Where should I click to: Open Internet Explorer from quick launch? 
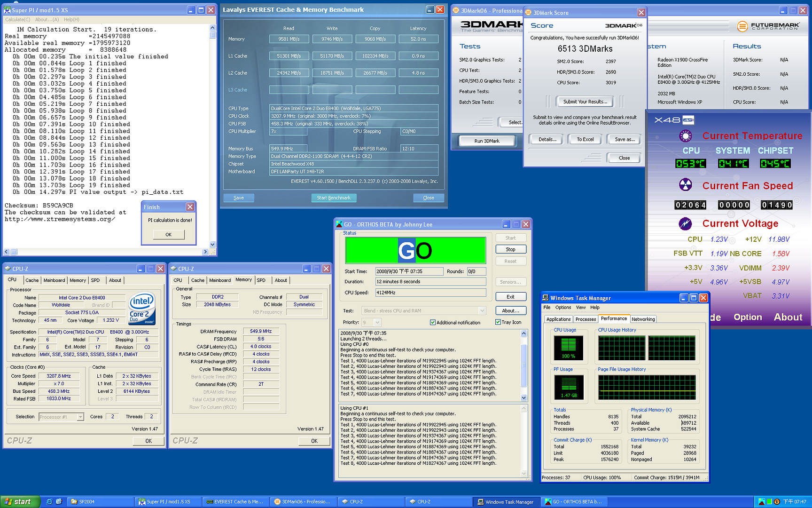click(49, 501)
